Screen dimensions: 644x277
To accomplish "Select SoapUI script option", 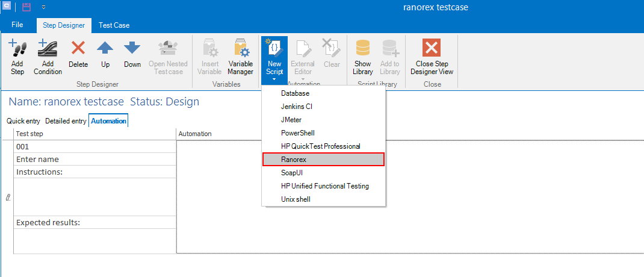I will pyautogui.click(x=293, y=173).
